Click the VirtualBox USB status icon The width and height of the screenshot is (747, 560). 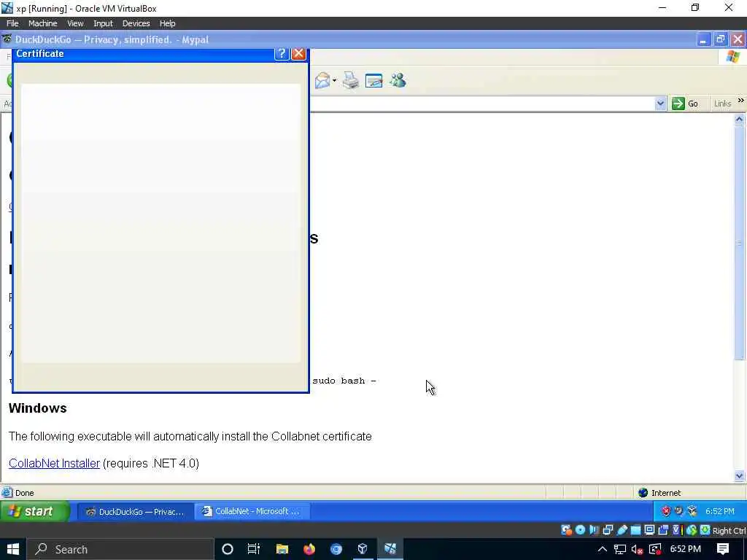point(622,530)
